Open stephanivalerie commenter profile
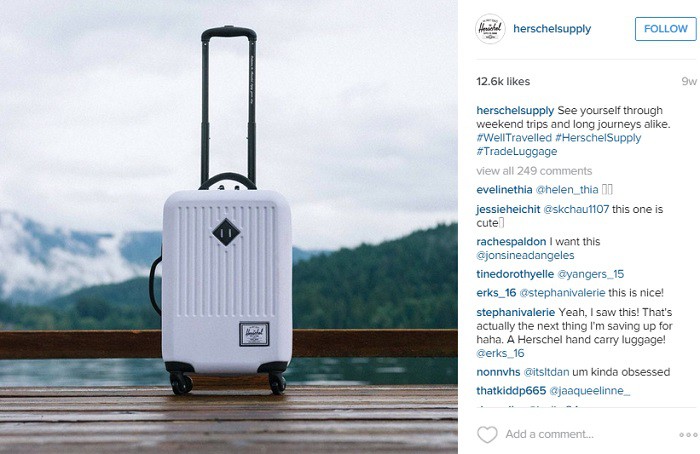This screenshot has height=454, width=700. click(516, 312)
